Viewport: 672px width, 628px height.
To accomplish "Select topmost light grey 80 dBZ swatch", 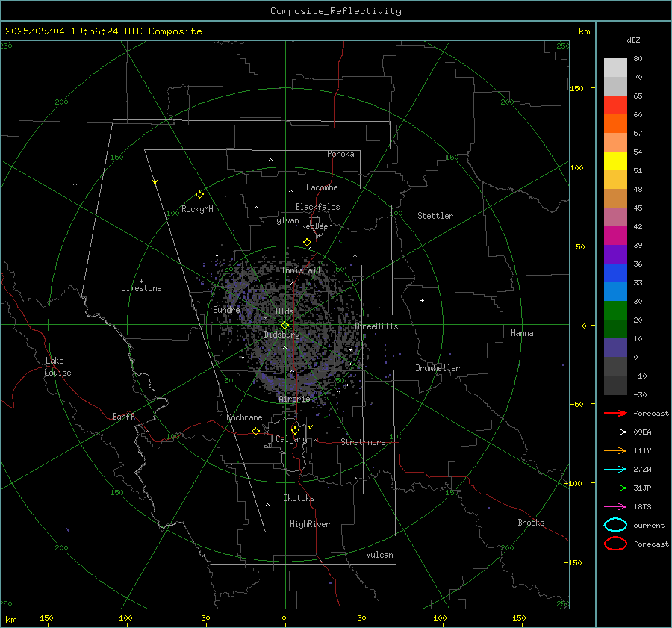I will (615, 68).
